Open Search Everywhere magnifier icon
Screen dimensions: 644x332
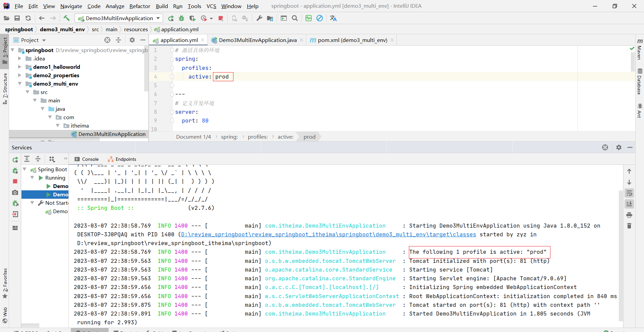click(x=295, y=18)
